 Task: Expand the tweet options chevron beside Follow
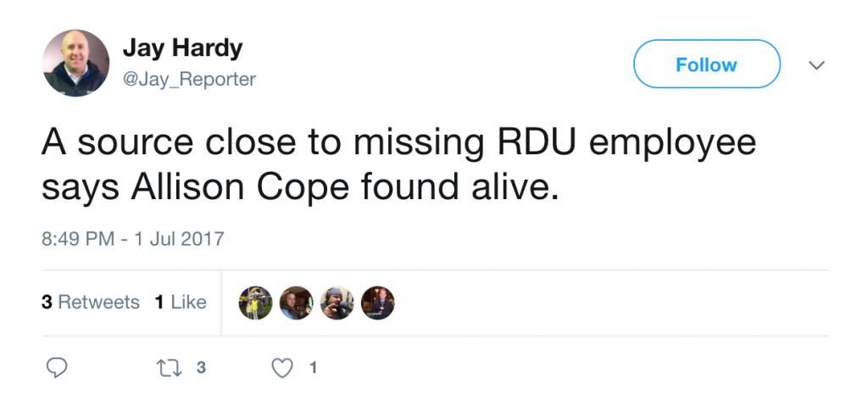[x=817, y=64]
